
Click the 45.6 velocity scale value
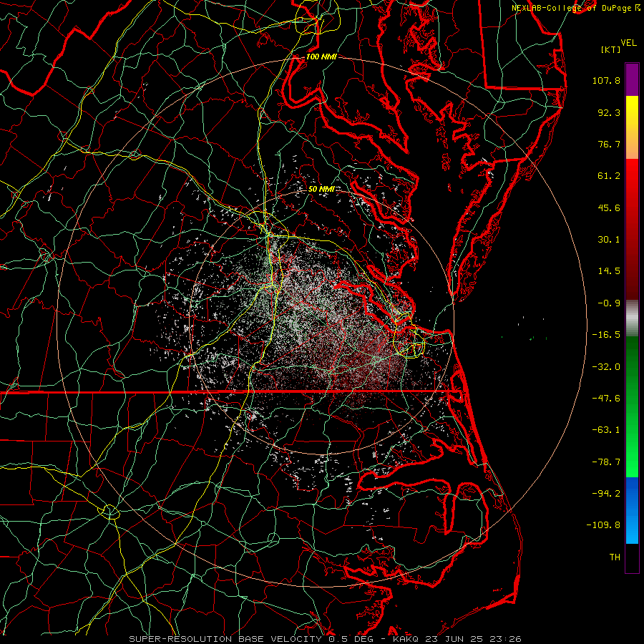coord(609,208)
